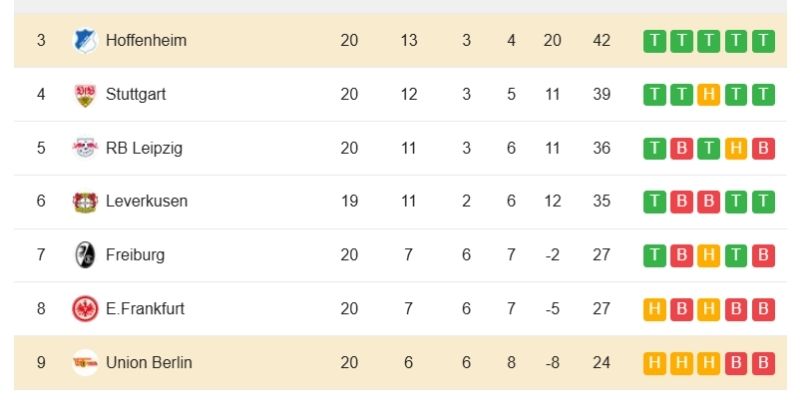800x400 pixels.
Task: Click the Stuttgart club crest
Action: [85, 95]
